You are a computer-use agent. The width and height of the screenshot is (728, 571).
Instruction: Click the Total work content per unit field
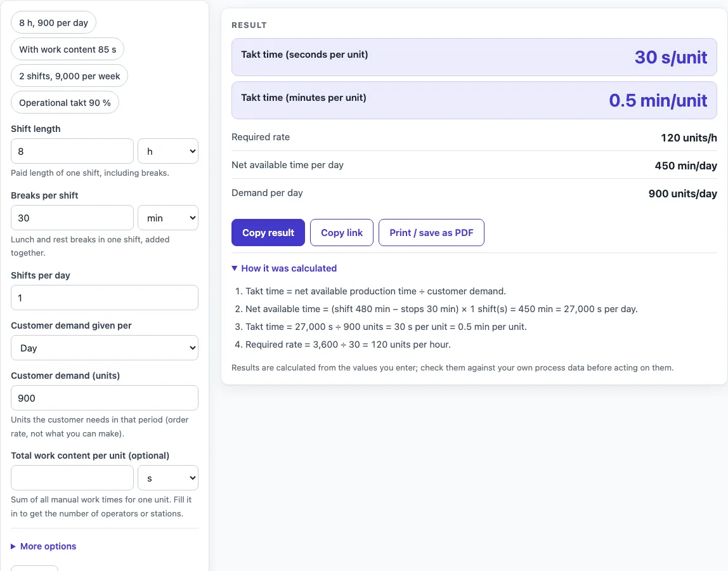click(x=72, y=478)
